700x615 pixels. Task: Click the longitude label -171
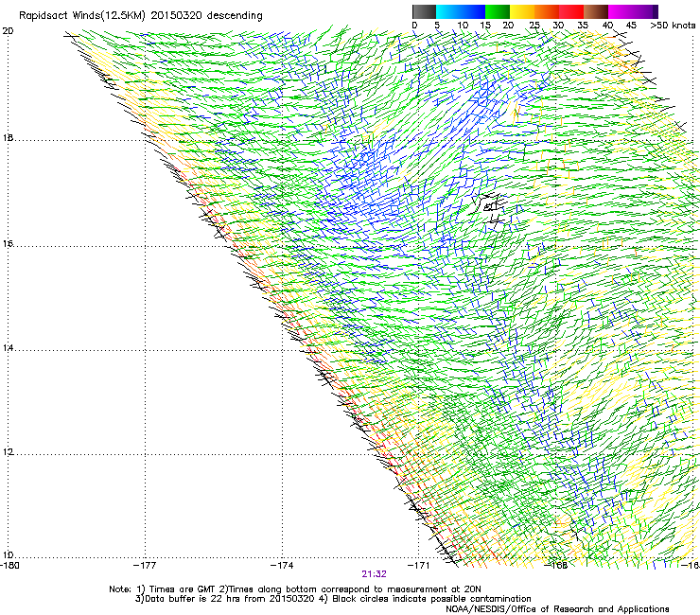click(419, 566)
